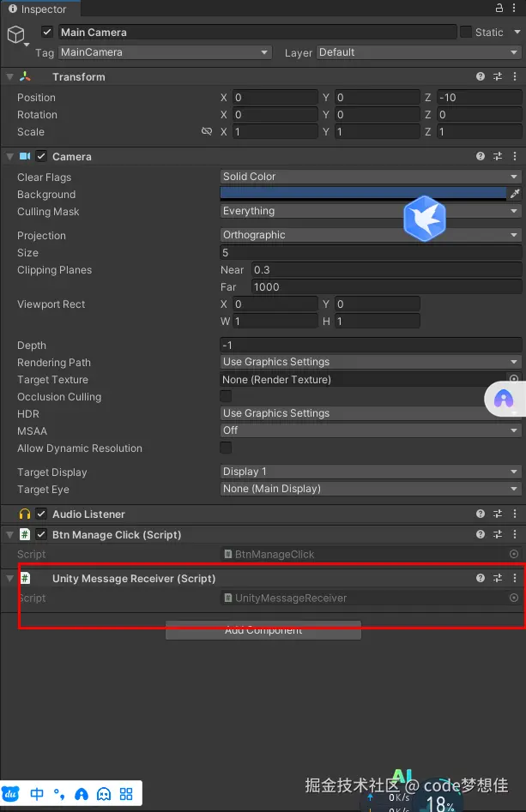Edit Near clipping plane field
526x812 pixels.
pyautogui.click(x=386, y=269)
